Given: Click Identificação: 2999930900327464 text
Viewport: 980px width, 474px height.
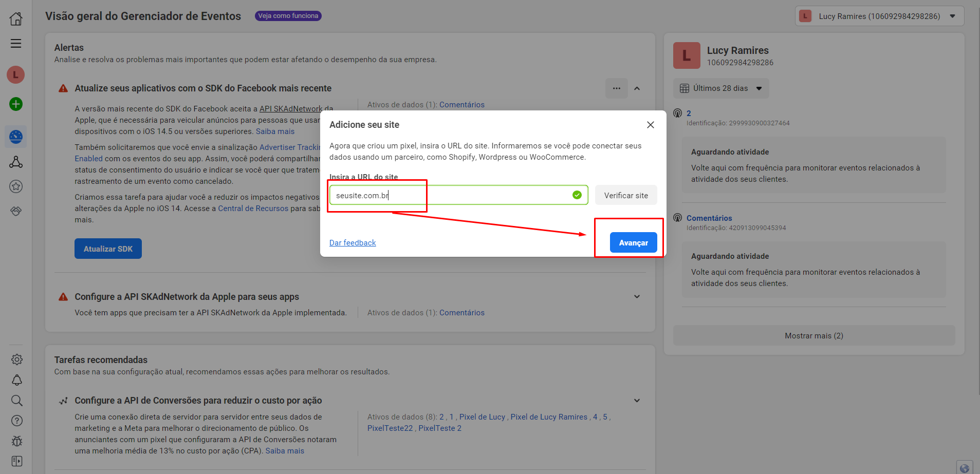Looking at the screenshot, I should 738,123.
